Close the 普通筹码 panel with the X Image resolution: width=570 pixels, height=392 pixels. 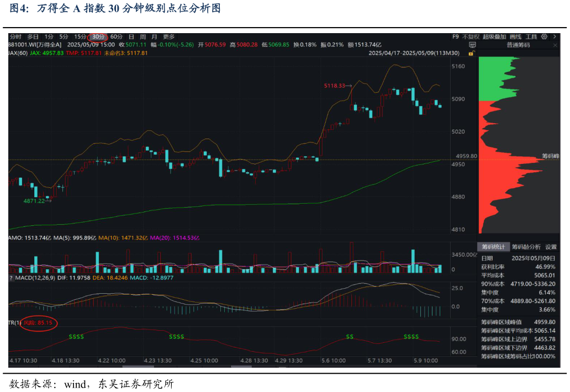tap(556, 45)
